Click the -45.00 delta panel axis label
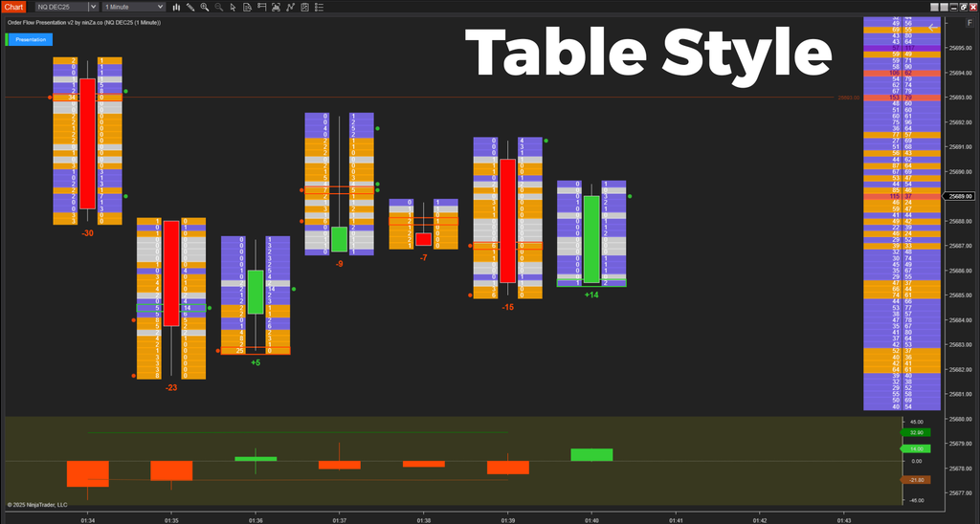Image resolution: width=980 pixels, height=524 pixels. pyautogui.click(x=916, y=500)
